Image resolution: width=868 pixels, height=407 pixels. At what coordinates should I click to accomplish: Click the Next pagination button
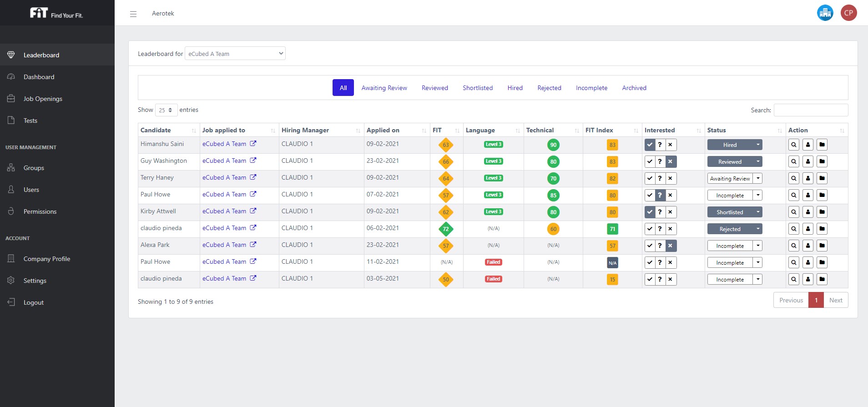click(x=836, y=300)
